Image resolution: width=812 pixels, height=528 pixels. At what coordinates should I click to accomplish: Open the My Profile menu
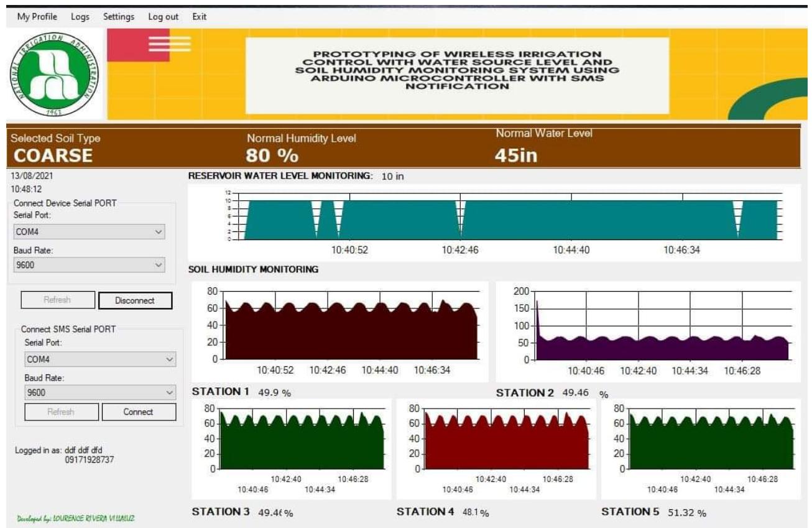pyautogui.click(x=37, y=17)
